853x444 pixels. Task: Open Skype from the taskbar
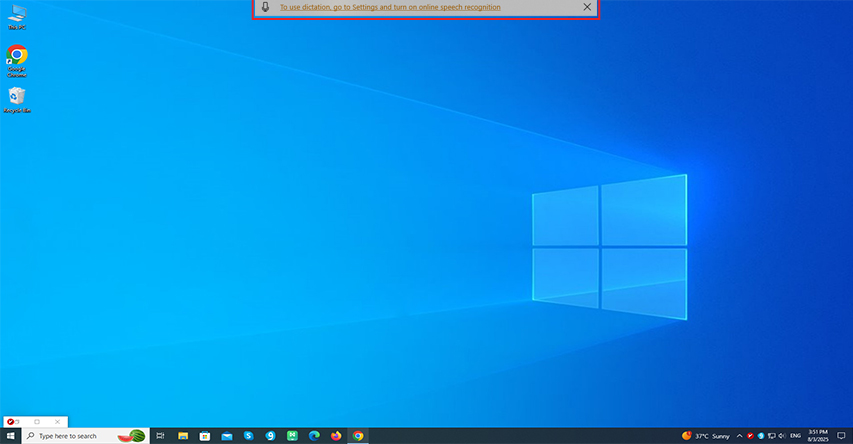click(x=249, y=436)
